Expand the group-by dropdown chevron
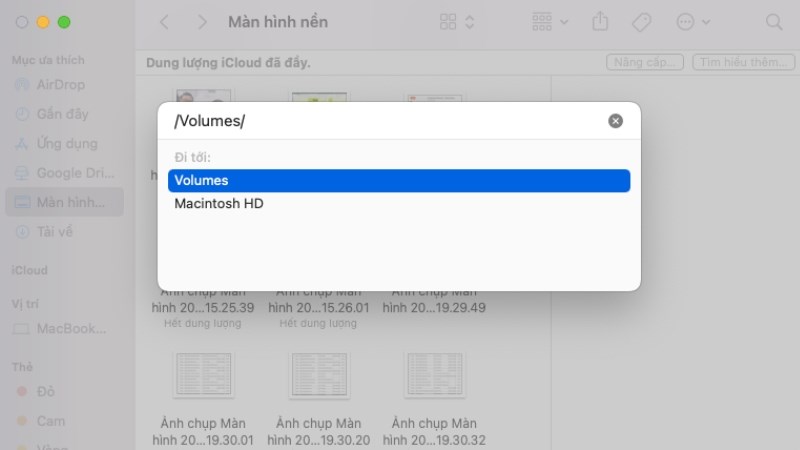800x450 pixels. click(x=564, y=22)
